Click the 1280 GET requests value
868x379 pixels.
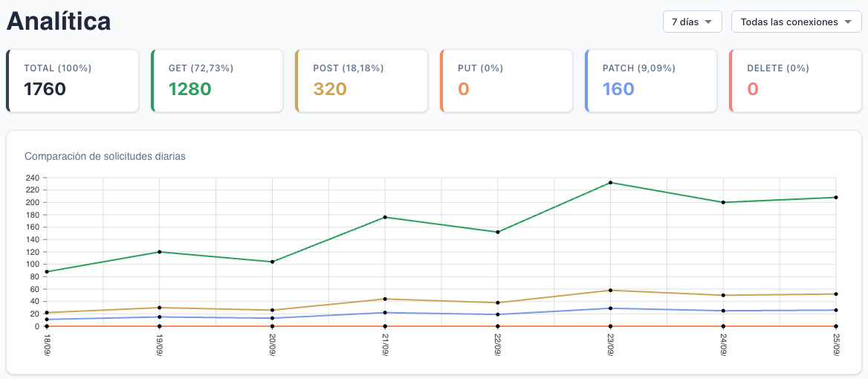[x=190, y=89]
